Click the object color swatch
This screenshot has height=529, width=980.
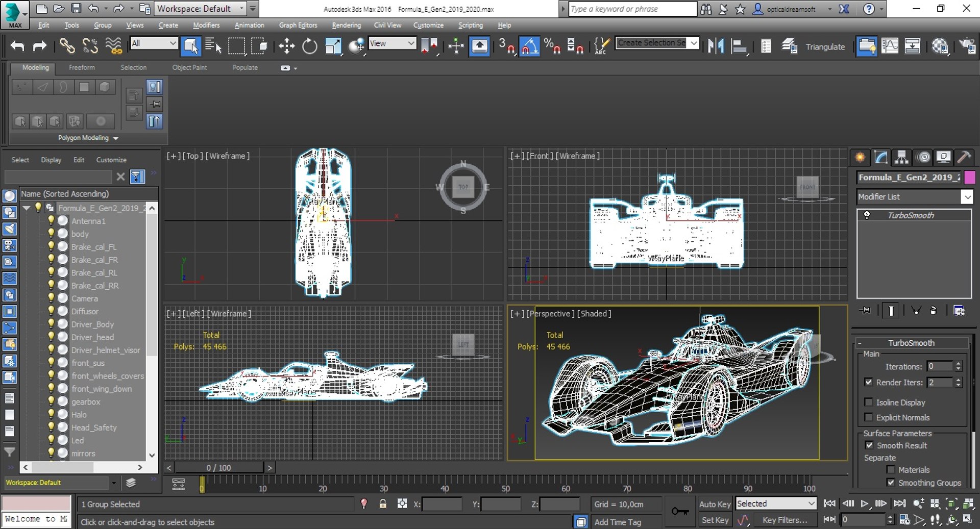click(970, 177)
